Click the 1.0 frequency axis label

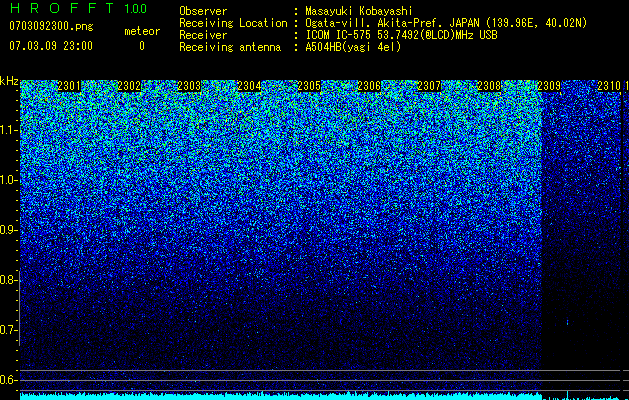[x=8, y=180]
